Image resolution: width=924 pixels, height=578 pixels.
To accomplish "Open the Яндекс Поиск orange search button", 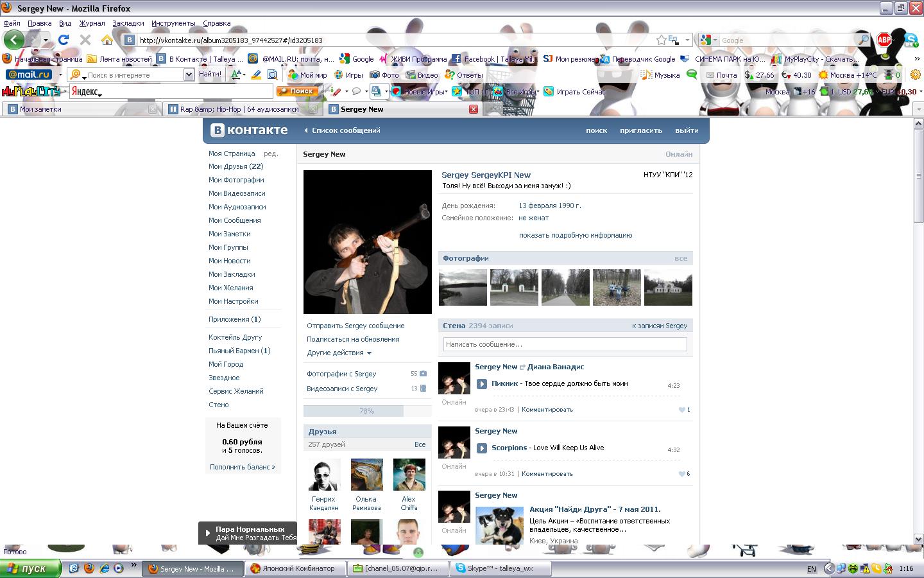I will click(x=297, y=91).
